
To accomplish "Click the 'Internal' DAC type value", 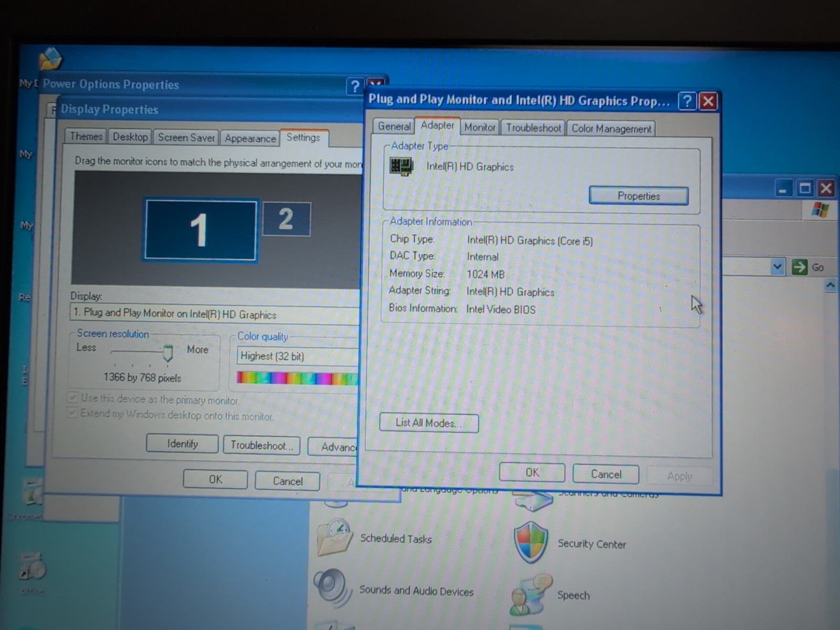I will [x=482, y=257].
